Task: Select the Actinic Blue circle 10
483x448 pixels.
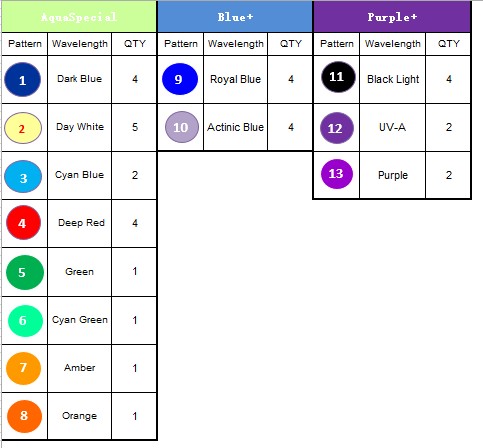Action: click(182, 127)
